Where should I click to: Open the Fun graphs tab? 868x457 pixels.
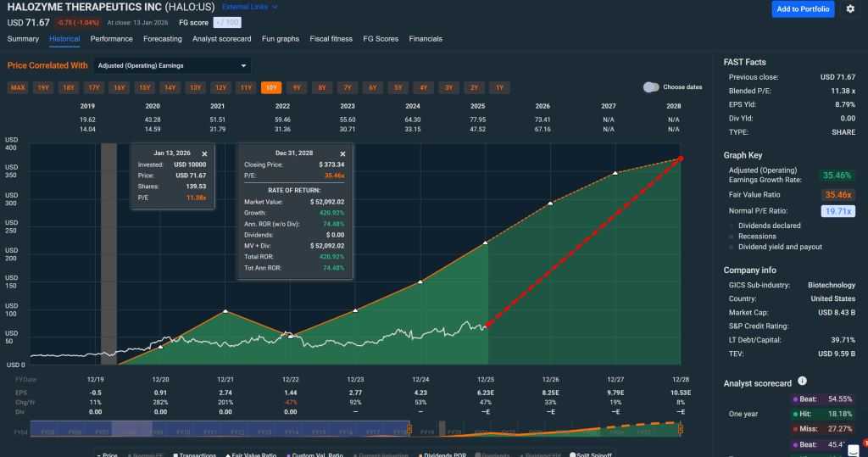pyautogui.click(x=280, y=39)
